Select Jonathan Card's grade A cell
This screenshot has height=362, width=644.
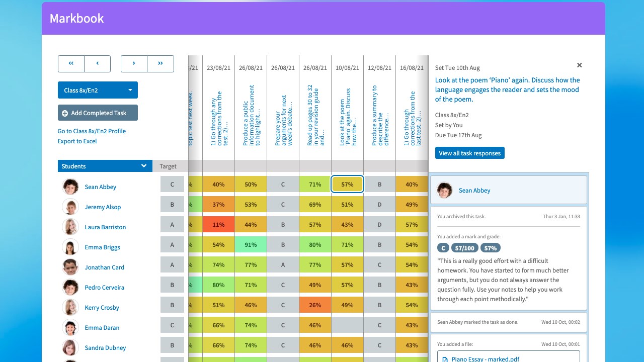pos(283,265)
